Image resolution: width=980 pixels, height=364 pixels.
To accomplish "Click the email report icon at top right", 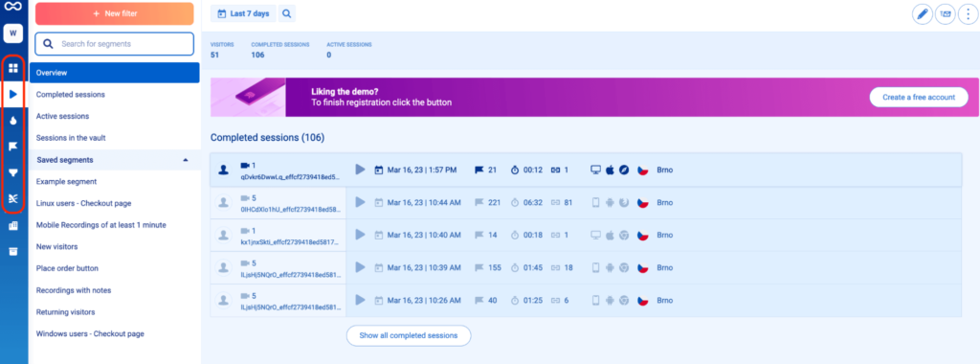I will [x=945, y=13].
